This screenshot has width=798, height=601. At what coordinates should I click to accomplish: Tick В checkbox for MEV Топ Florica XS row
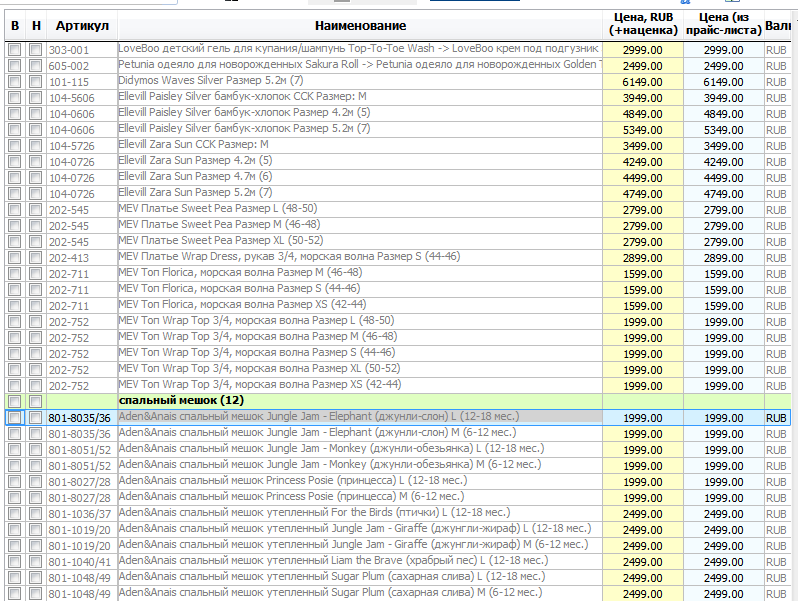point(15,306)
